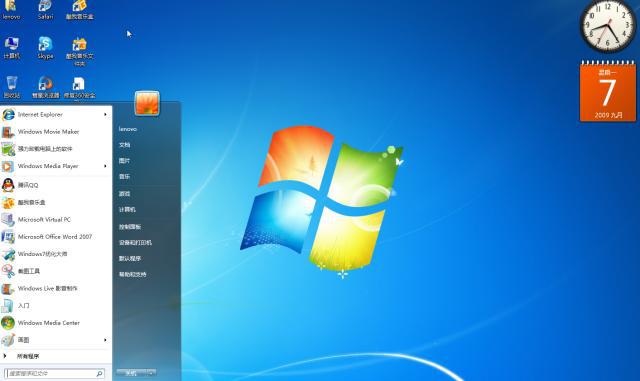Open the music box shortcut right of Safari
This screenshot has width=640, height=381.
[x=79, y=10]
